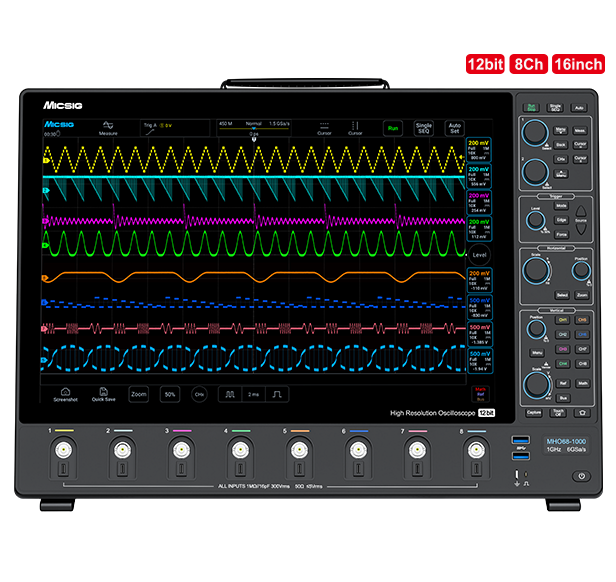
Task: Tap the round trigger Level control
Action: click(x=480, y=257)
